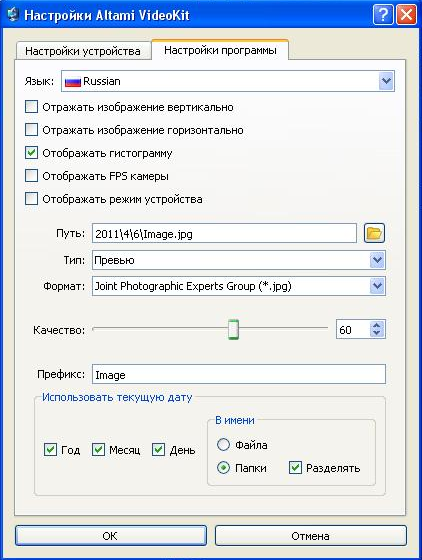422x560 pixels.
Task: Uncheck the Разделять checkbox
Action: pyautogui.click(x=295, y=468)
